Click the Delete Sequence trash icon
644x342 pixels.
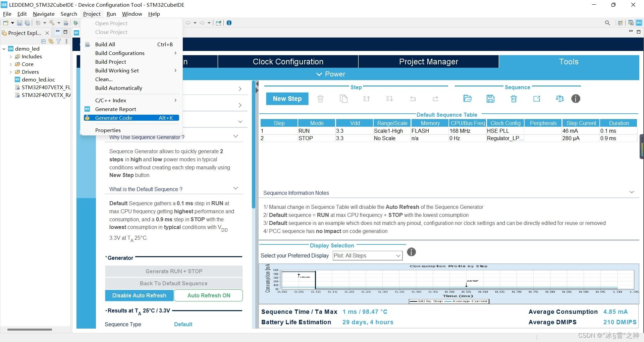(514, 99)
